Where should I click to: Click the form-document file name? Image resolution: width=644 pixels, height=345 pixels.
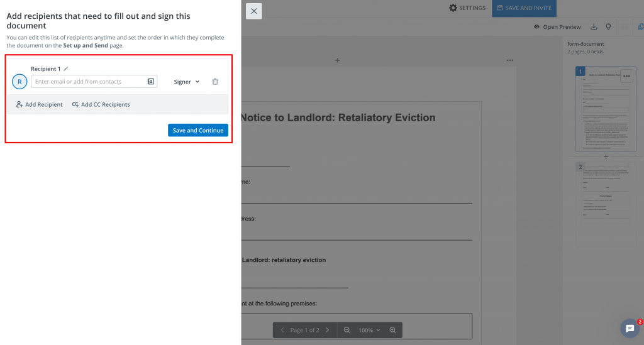pos(586,44)
